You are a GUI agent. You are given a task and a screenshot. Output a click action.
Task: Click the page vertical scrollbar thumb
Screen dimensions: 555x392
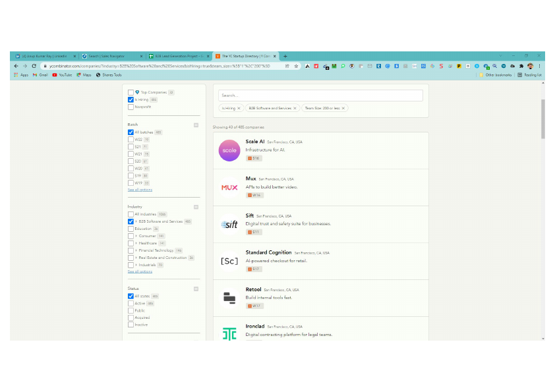[543, 119]
